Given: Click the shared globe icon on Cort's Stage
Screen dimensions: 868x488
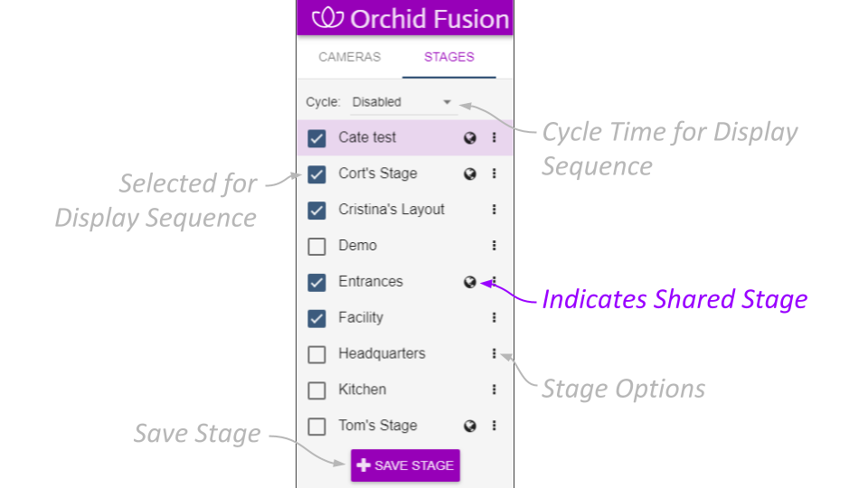Looking at the screenshot, I should tap(470, 174).
